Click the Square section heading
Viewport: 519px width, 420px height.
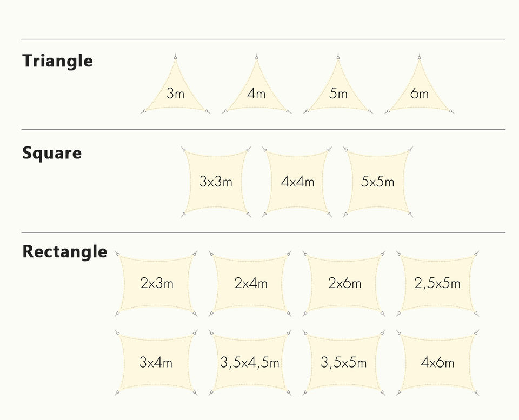(x=52, y=153)
